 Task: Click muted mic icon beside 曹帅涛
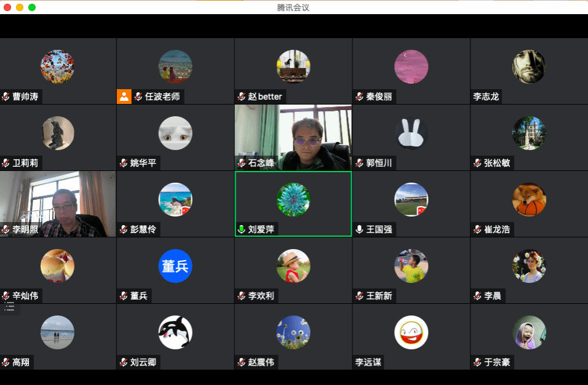click(6, 97)
